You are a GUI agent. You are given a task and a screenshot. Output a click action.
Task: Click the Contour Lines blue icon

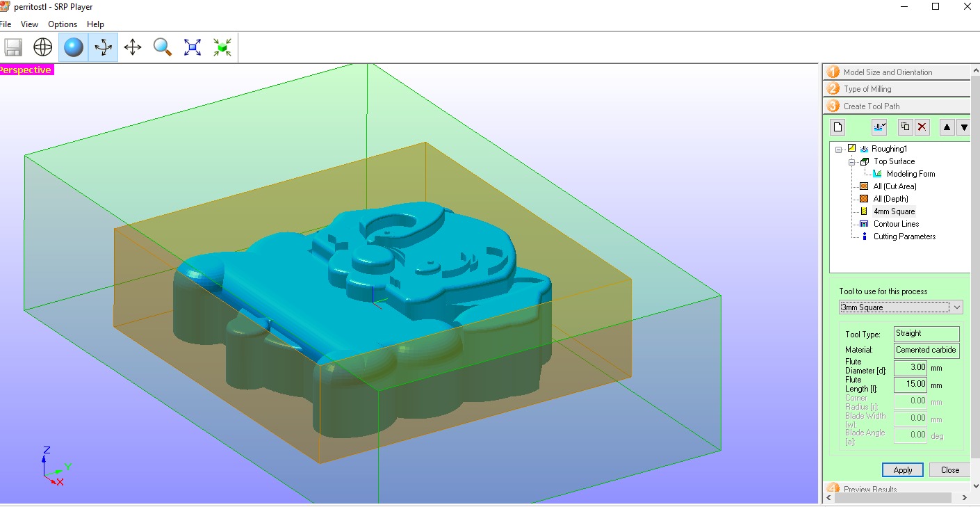[864, 224]
